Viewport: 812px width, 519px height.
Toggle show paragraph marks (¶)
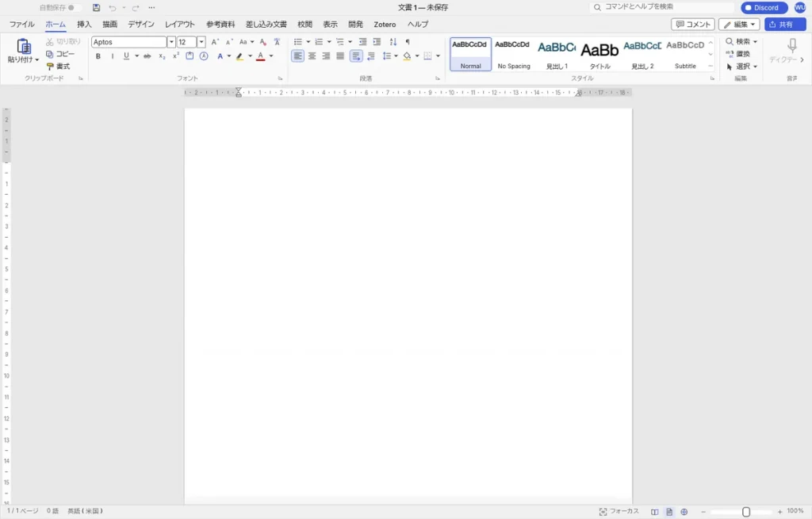408,42
